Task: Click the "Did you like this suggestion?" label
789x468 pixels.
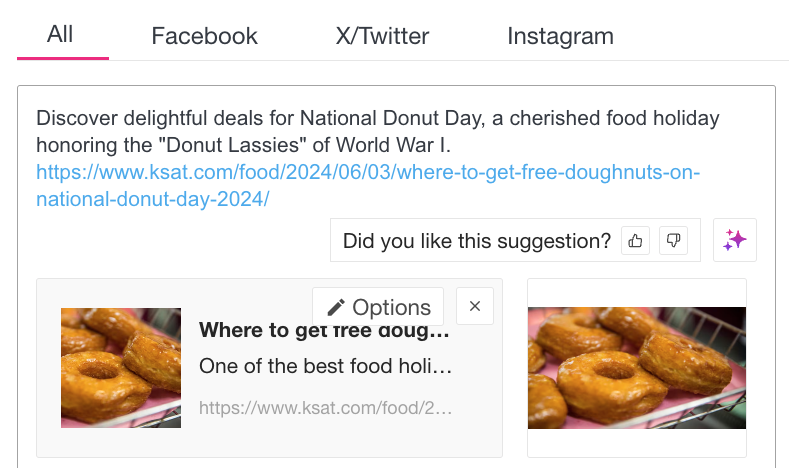Action: tap(476, 241)
